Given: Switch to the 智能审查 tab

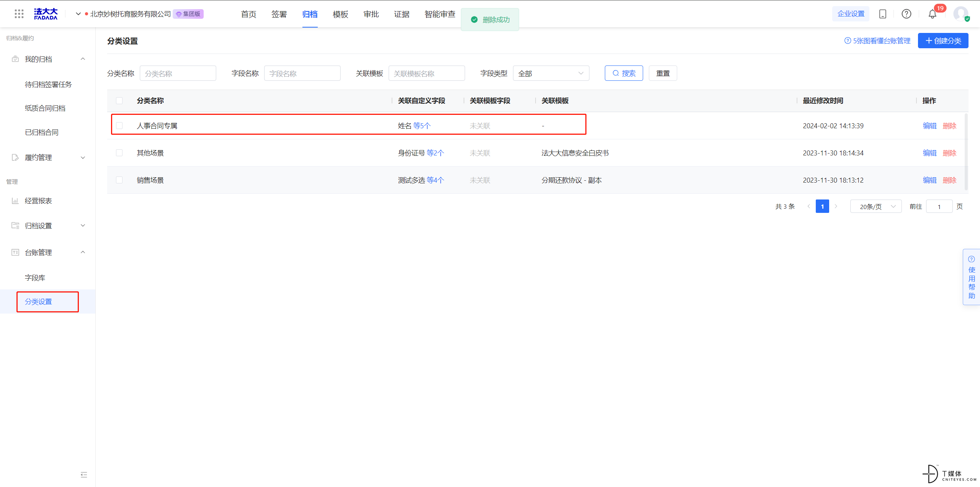Looking at the screenshot, I should coord(440,14).
